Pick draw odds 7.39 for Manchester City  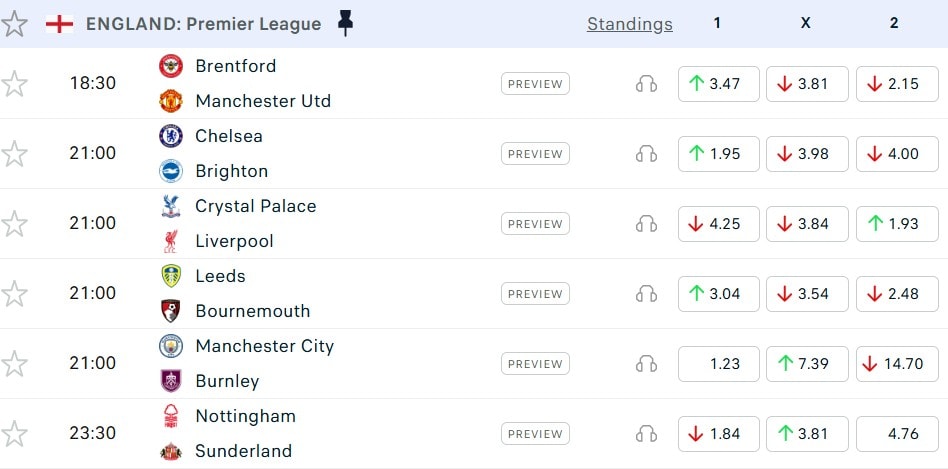pyautogui.click(x=807, y=364)
